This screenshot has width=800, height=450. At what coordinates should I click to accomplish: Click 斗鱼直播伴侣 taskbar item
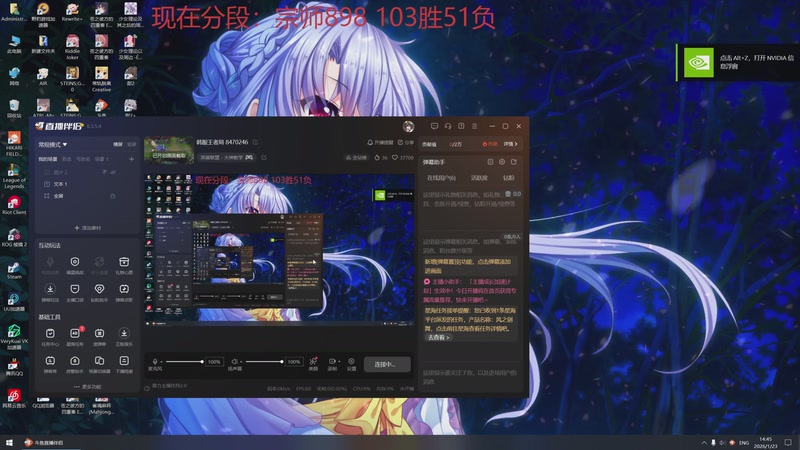click(x=44, y=442)
